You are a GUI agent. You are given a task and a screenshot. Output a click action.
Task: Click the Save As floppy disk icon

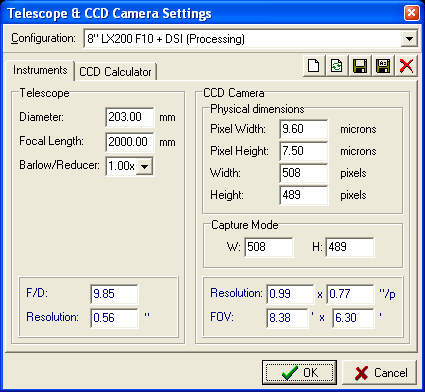click(383, 66)
